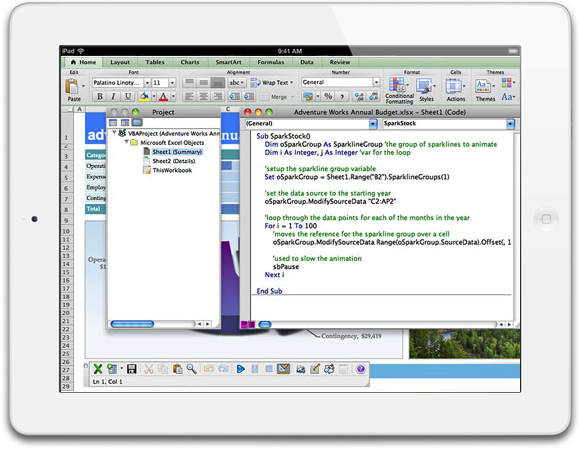Toggle Design Mode ruler icon
Viewport: 580px width, 450px height.
tap(283, 369)
